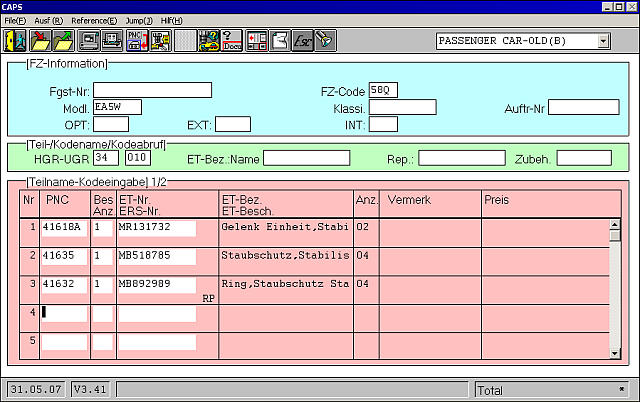The width and height of the screenshot is (640, 402).
Task: Click the blank page toolbar icon
Action: [184, 41]
